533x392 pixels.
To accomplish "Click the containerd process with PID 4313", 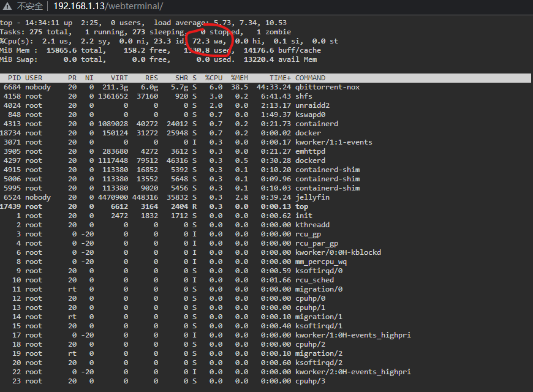I will pyautogui.click(x=317, y=124).
